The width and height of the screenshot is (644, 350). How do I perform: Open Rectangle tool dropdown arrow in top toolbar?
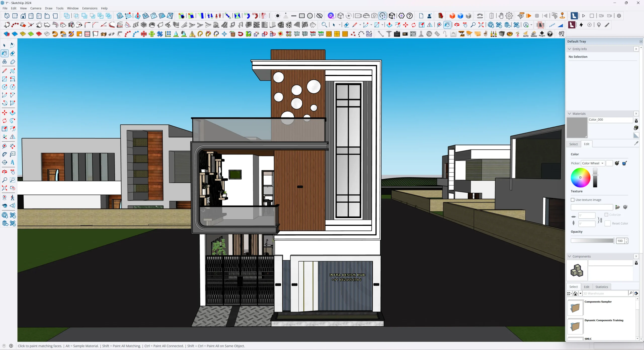[x=382, y=25]
